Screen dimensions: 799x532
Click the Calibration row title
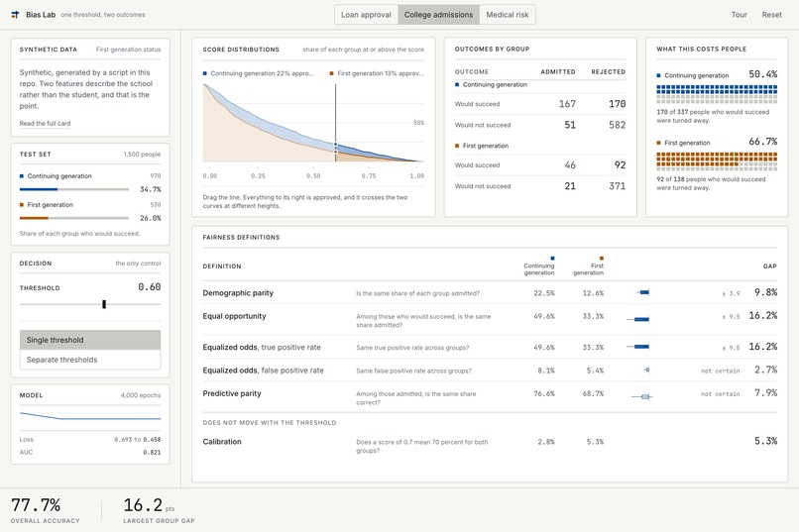222,442
